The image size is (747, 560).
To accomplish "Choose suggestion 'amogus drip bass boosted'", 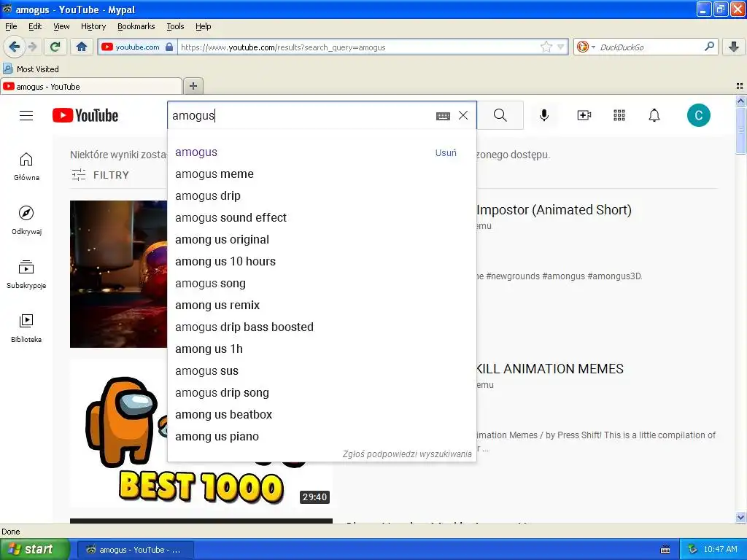I will 322,327.
